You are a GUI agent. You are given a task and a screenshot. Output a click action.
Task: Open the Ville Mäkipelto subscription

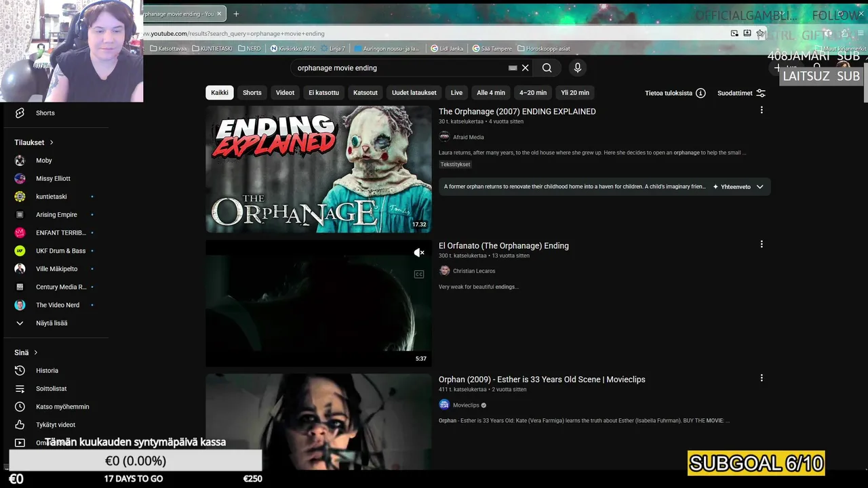[58, 269]
